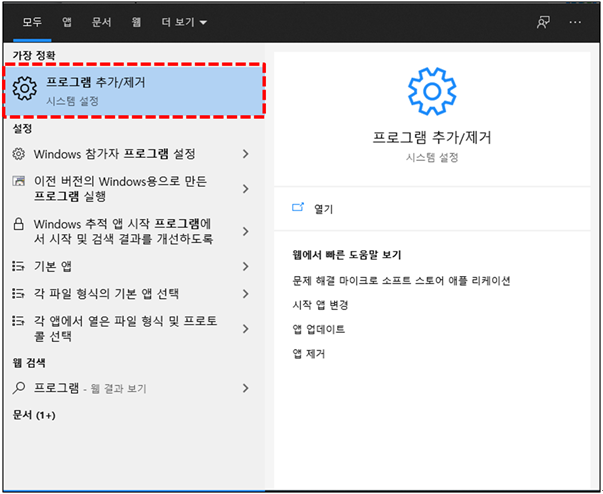This screenshot has height=494, width=603.
Task: Click gear icon beside 프로그램 추가/제거 result
Action: 25,88
